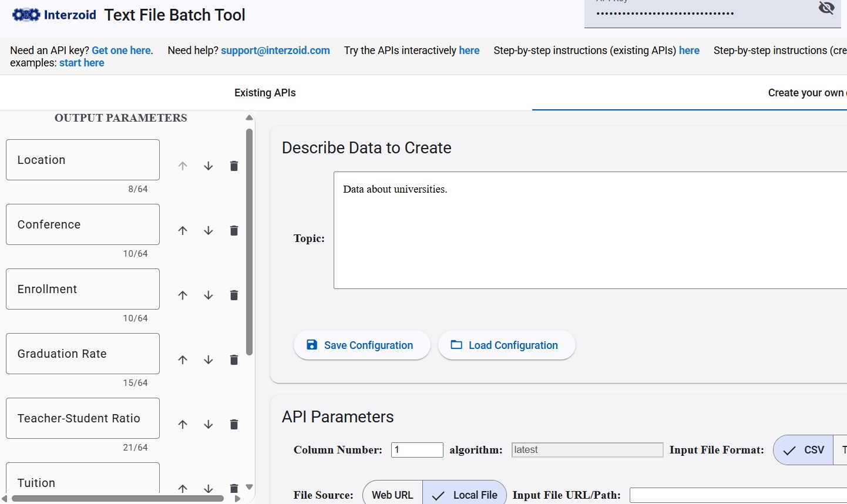The height and width of the screenshot is (504, 847).
Task: Delete the Conference parameter
Action: point(234,231)
